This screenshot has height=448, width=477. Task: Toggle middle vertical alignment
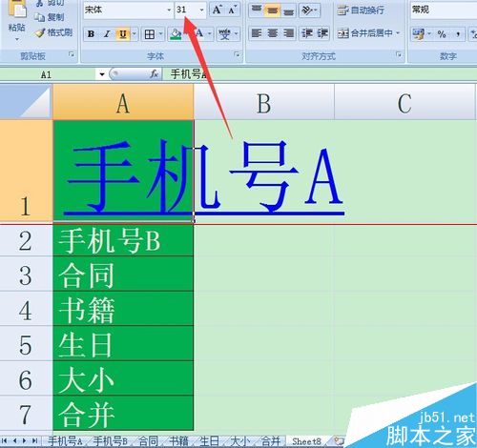click(x=273, y=10)
